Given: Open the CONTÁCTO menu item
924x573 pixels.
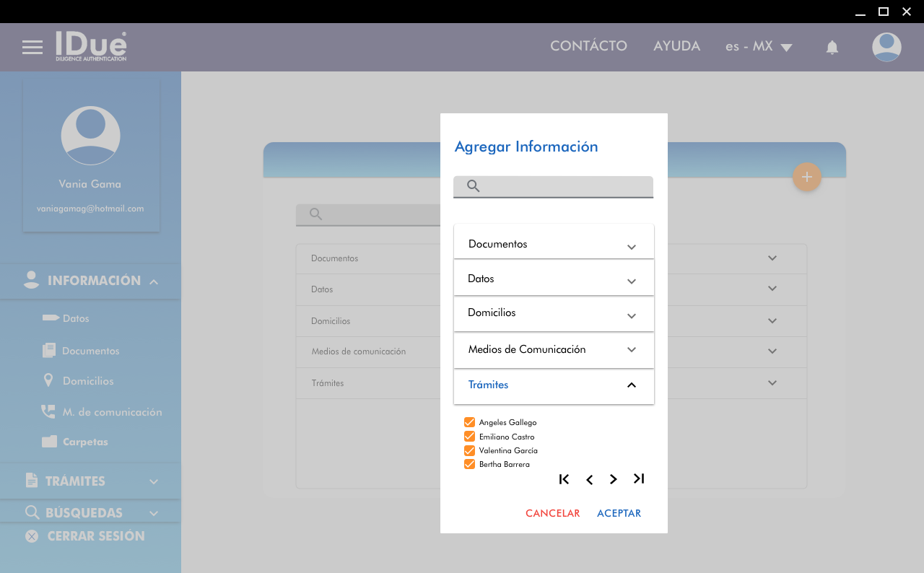Looking at the screenshot, I should 588,46.
